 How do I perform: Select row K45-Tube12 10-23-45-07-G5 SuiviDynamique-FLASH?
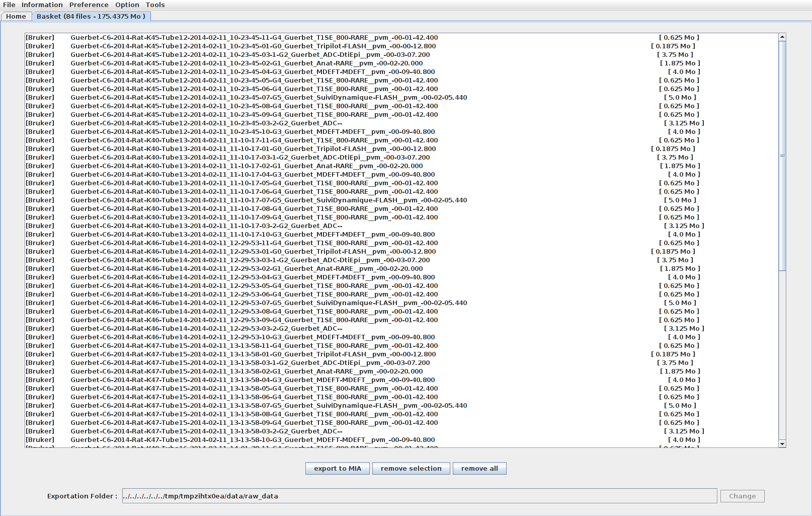pos(401,97)
